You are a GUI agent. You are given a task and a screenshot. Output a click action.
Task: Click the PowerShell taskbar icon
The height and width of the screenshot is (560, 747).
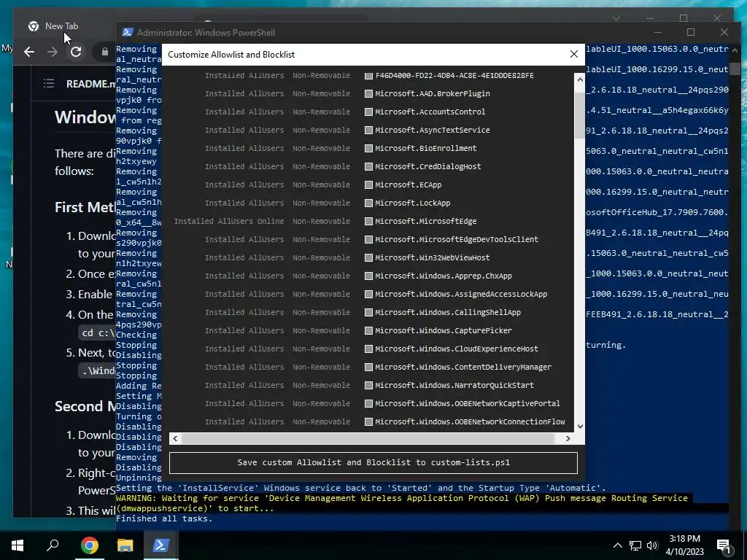coord(160,545)
